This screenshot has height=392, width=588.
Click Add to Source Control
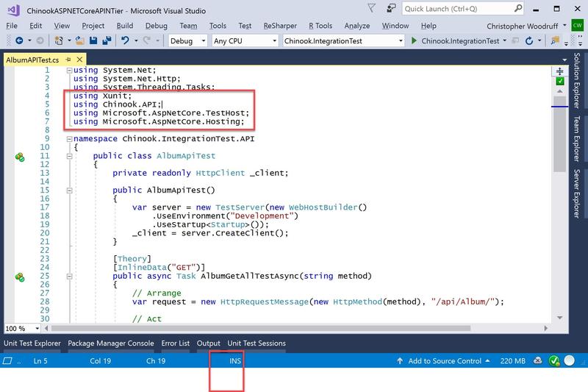click(x=445, y=361)
